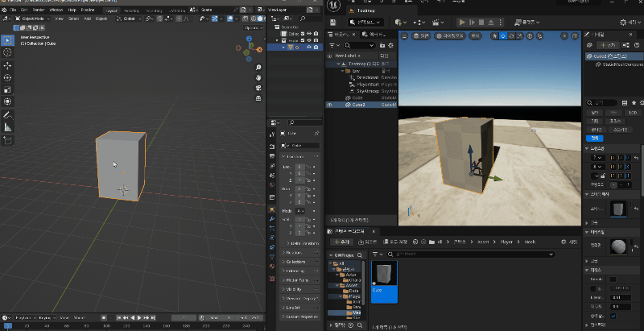Click the Content Browser asset search field
The height and width of the screenshot is (331, 644).
tap(471, 254)
